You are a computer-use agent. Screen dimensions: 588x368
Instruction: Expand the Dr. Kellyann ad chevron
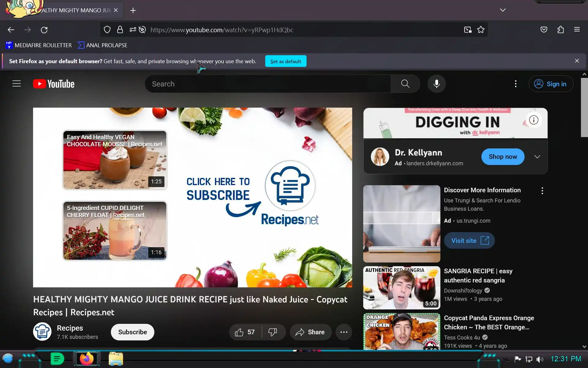click(537, 157)
